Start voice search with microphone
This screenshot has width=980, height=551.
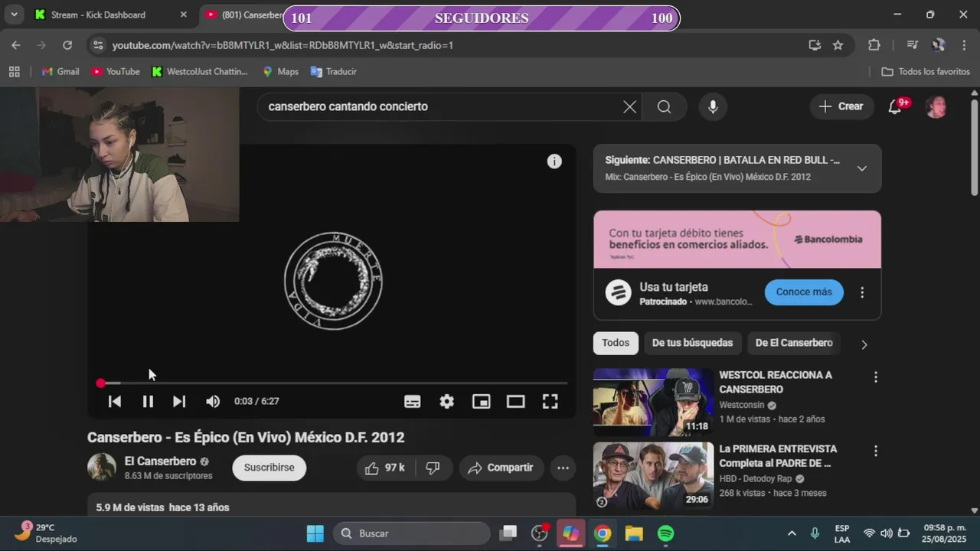coord(713,107)
